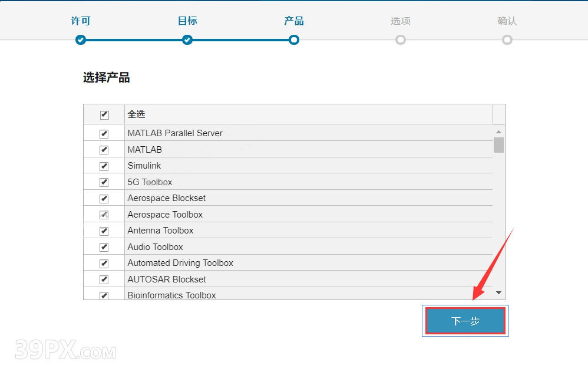Screen dimensions: 588x375
Task: Toggle the Aerospace Blockset checkbox
Action: (x=104, y=199)
